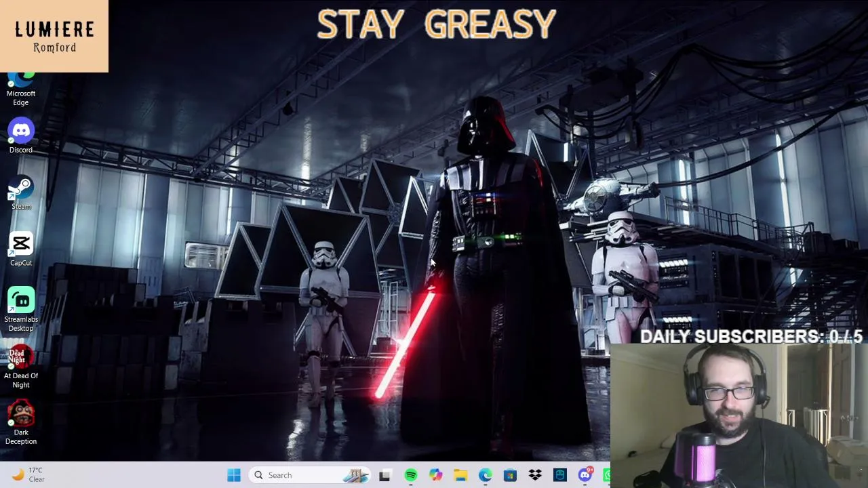Open Streamlabs Desktop shortcut

coord(21,310)
